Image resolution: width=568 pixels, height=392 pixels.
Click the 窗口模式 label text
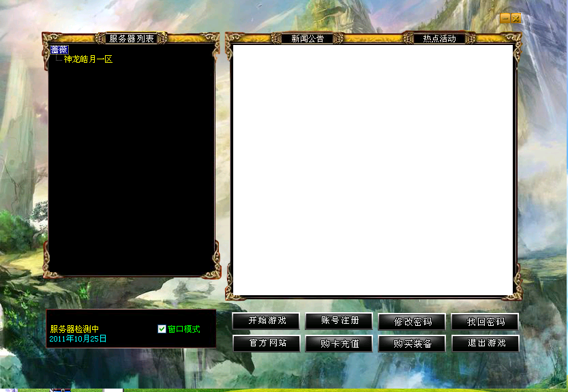point(184,329)
